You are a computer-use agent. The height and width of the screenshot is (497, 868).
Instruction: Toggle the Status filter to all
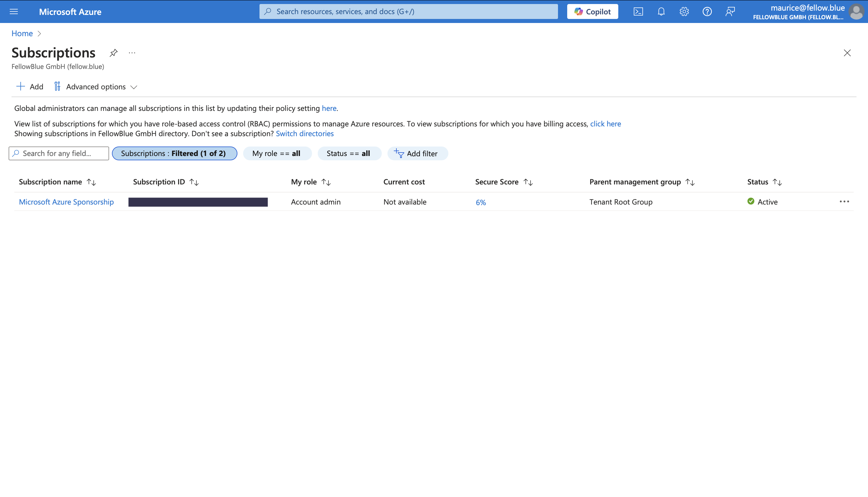pyautogui.click(x=348, y=153)
